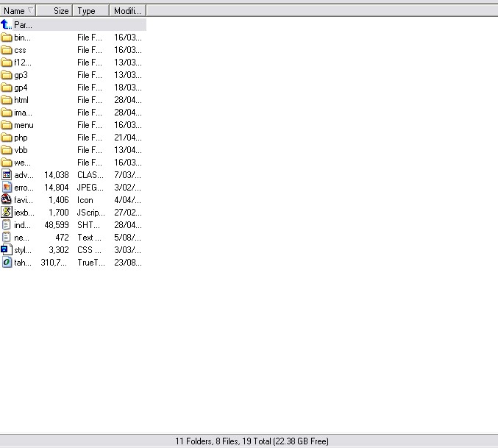Select the tah... TrueType font icon
The height and width of the screenshot is (448, 498).
[7, 263]
